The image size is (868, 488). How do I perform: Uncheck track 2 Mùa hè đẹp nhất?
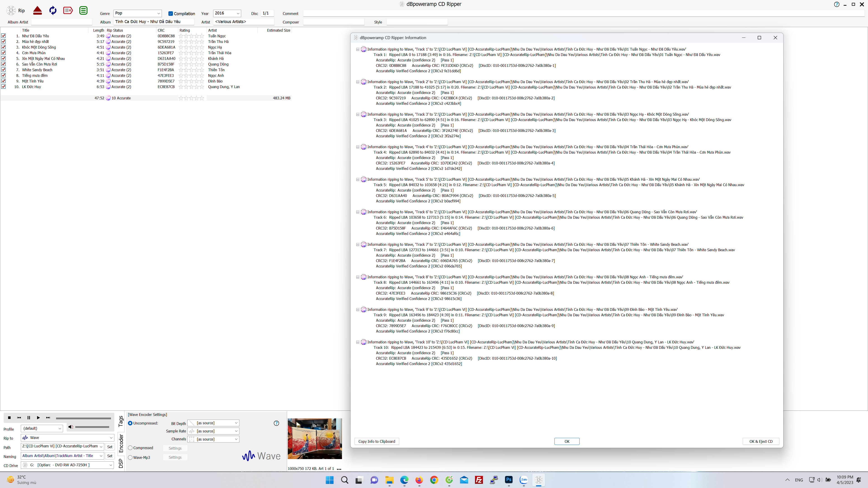(3, 41)
